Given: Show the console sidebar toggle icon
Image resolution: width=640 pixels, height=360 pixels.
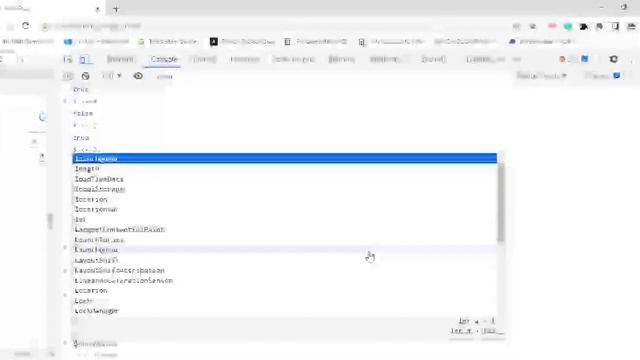Looking at the screenshot, I should pyautogui.click(x=68, y=76).
